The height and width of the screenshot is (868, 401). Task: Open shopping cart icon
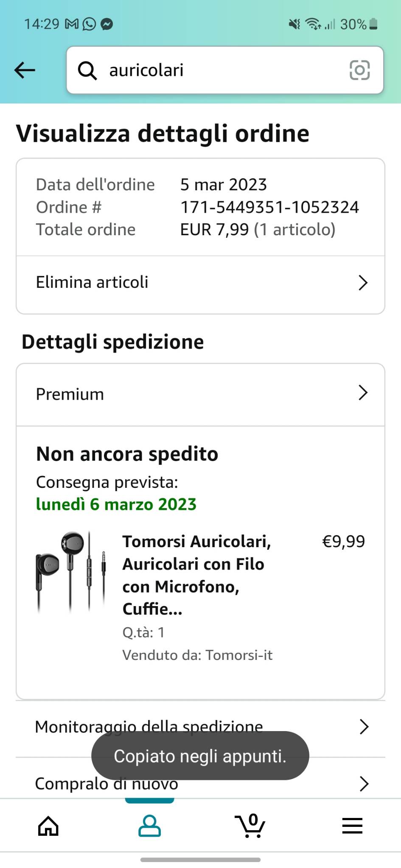tap(250, 826)
